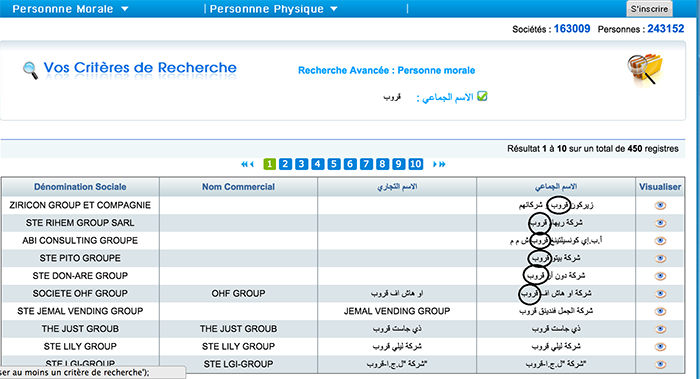The image size is (700, 379).
Task: Click the magnifier icon beside Vos Critères de Recherche
Action: pyautogui.click(x=30, y=70)
